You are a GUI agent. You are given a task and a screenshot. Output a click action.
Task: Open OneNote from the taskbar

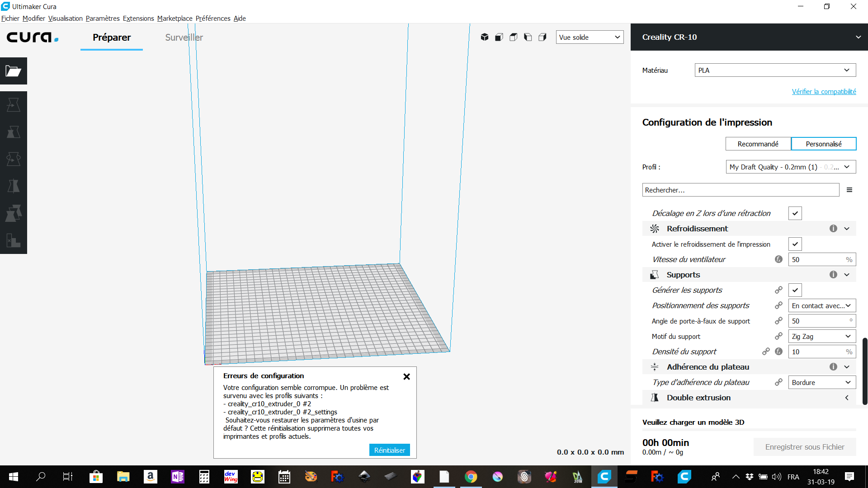pos(177,477)
